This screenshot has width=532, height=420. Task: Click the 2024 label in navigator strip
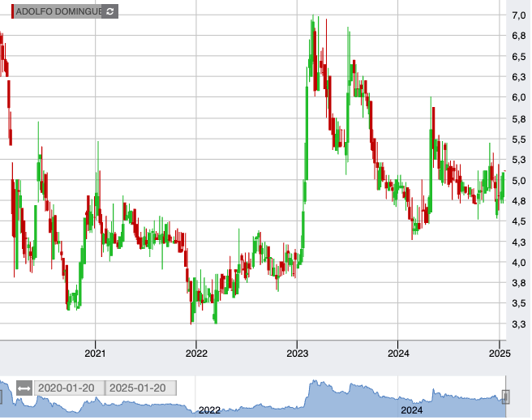tap(412, 410)
